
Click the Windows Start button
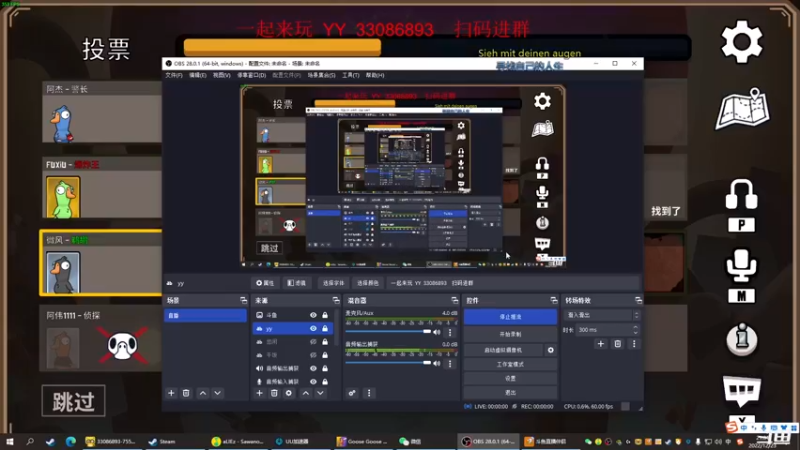tap(10, 441)
